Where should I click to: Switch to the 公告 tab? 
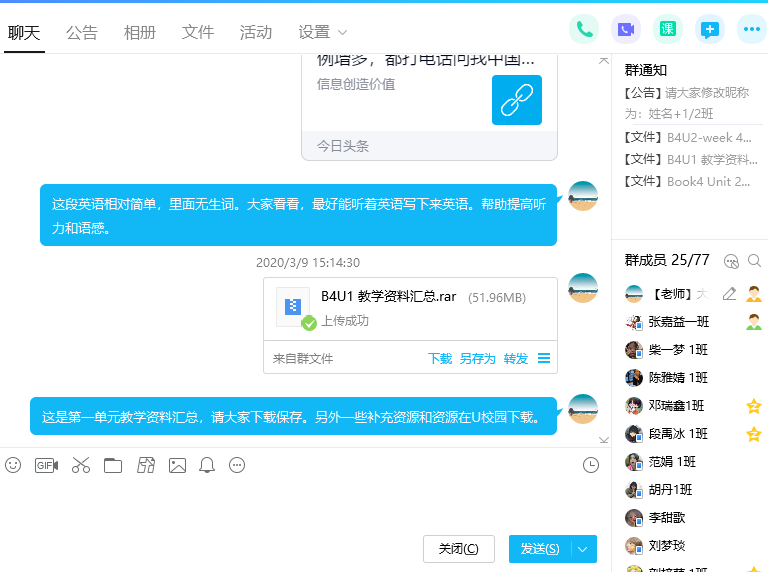click(x=82, y=32)
